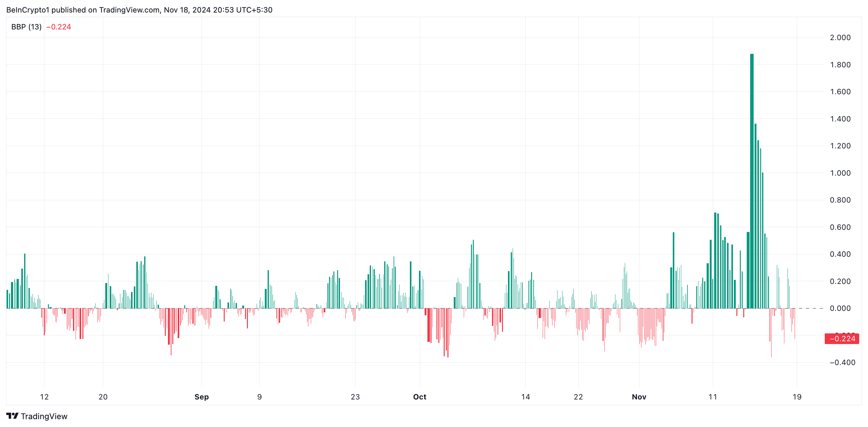Click the TradingView logo icon
This screenshot has height=427, width=868.
12,416
